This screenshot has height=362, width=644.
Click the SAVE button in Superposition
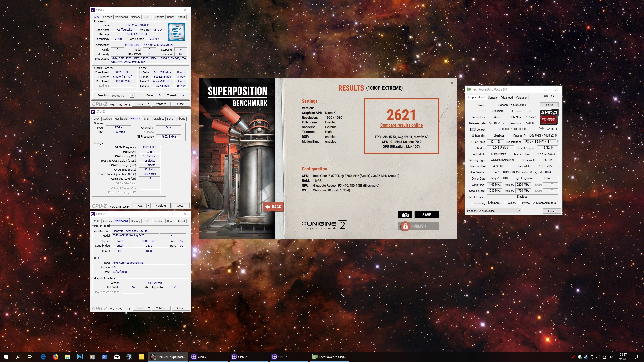[427, 215]
